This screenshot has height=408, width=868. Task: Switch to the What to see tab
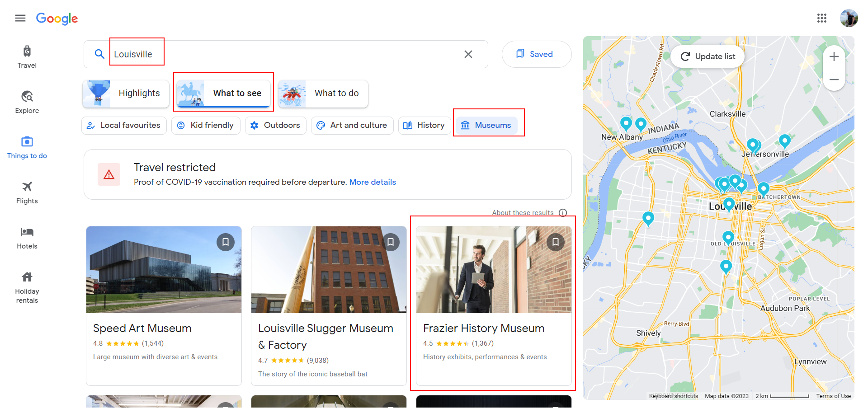click(x=223, y=94)
